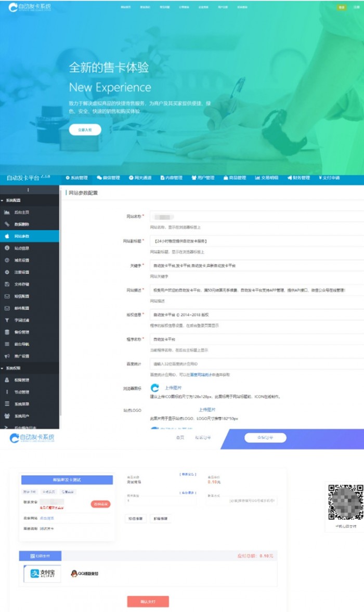
Task: Click the 字词过滤 filter icon in sidebar
Action: coord(7,320)
